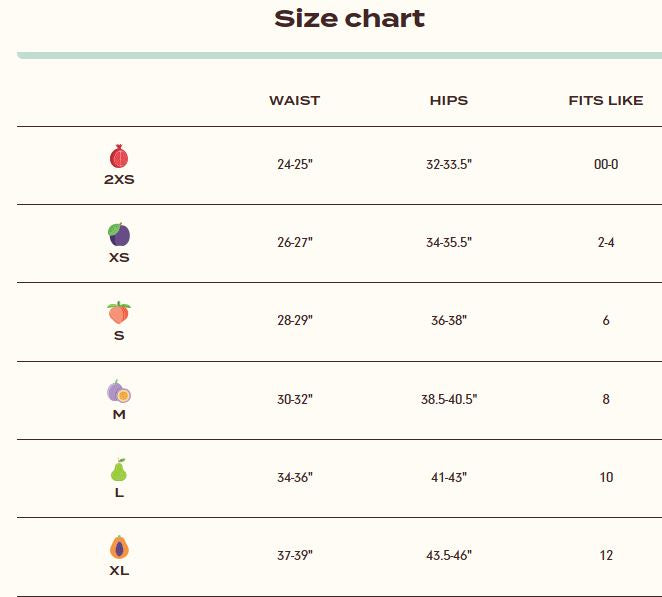The height and width of the screenshot is (597, 662).
Task: Click the passion fruit icon for M
Action: (119, 391)
